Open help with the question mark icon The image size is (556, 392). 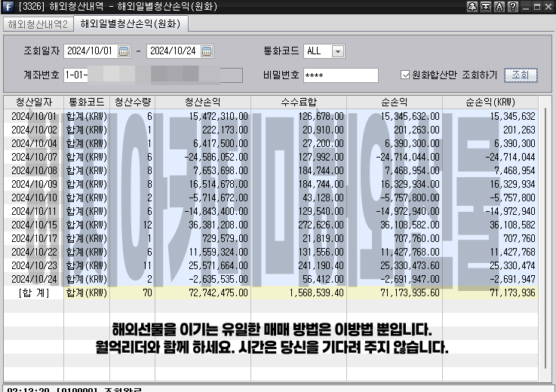(513, 6)
